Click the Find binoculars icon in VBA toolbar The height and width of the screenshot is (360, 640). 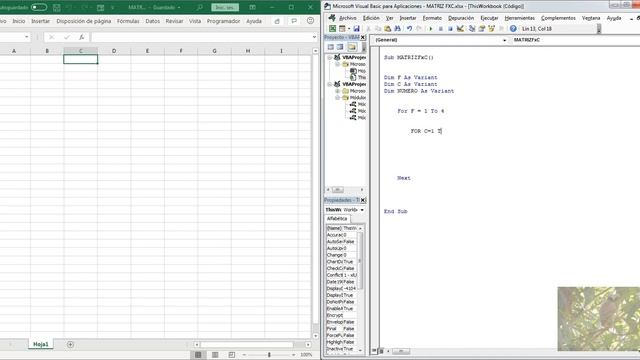point(398,29)
